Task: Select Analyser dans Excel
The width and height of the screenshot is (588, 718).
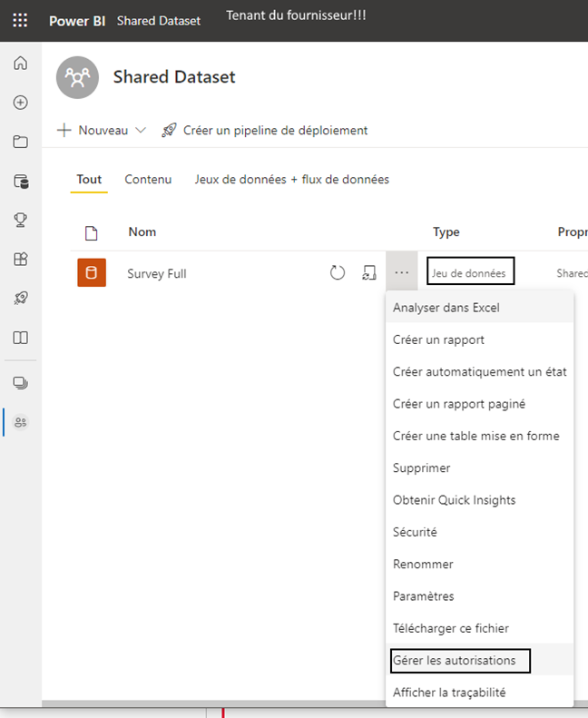Action: point(479,307)
